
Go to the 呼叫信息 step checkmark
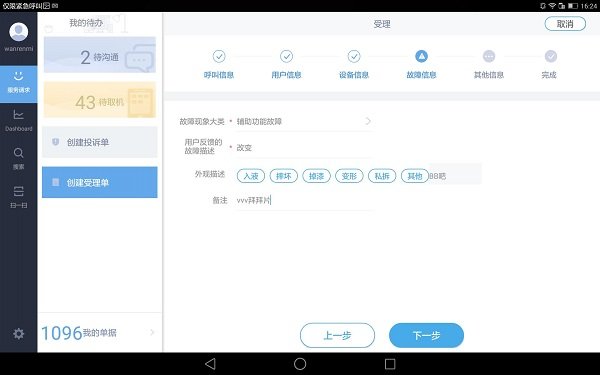click(219, 56)
